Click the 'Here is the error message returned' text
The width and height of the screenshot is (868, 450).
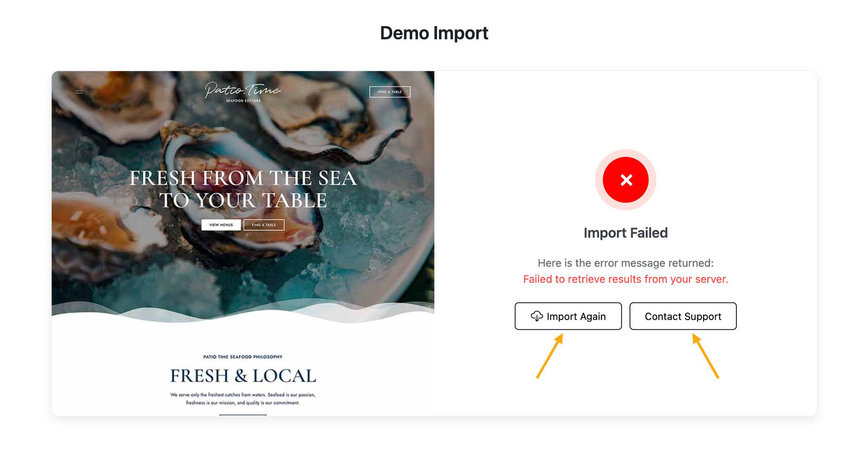pos(625,263)
